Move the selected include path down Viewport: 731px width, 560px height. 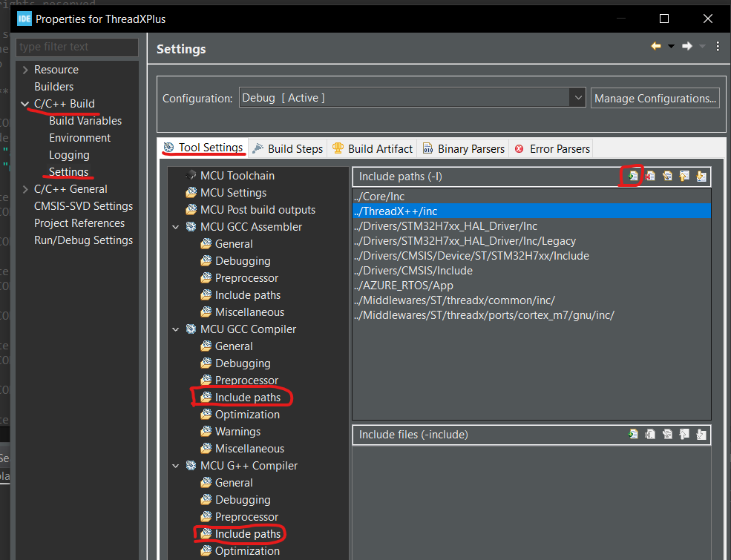click(701, 176)
